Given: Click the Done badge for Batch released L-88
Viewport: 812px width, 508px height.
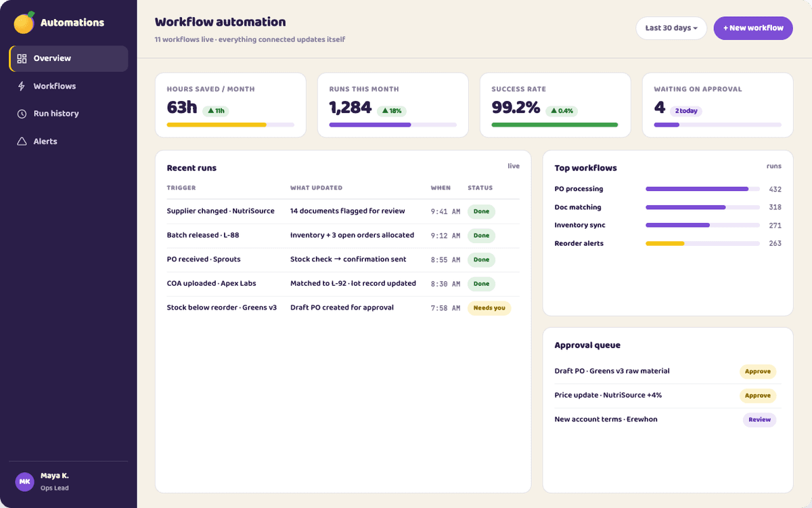Looking at the screenshot, I should click(x=481, y=236).
